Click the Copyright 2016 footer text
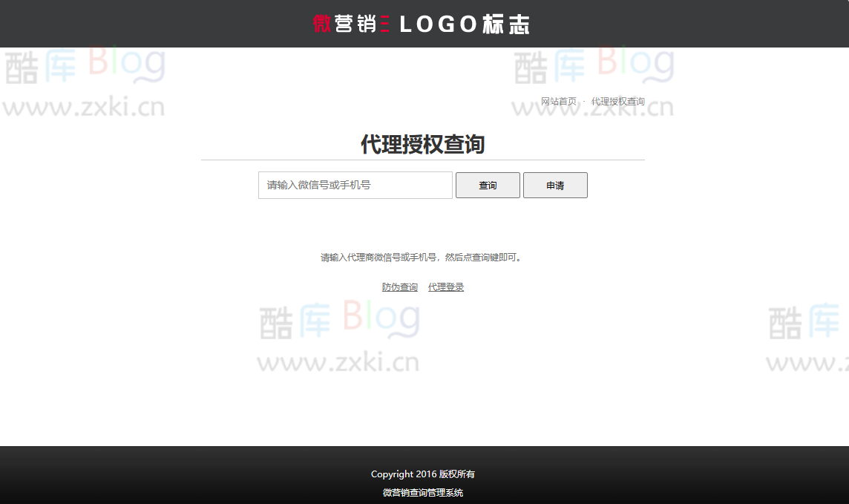The image size is (849, 504). 422,474
